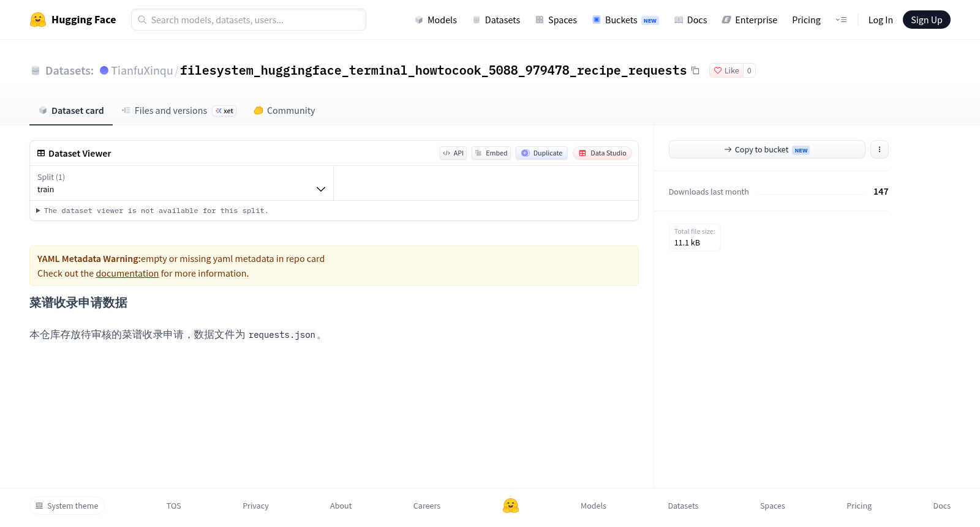Screen dimensions: 980x527
Task: Open Pricing footer link
Action: pyautogui.click(x=859, y=506)
